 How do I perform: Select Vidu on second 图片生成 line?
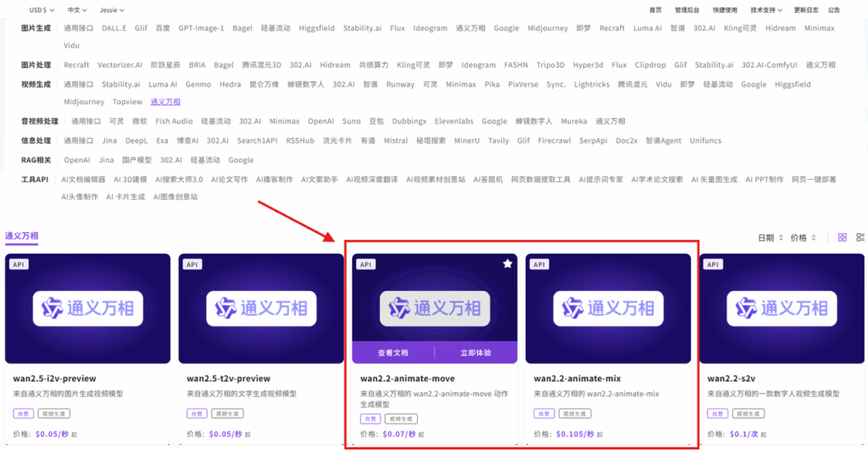click(71, 46)
